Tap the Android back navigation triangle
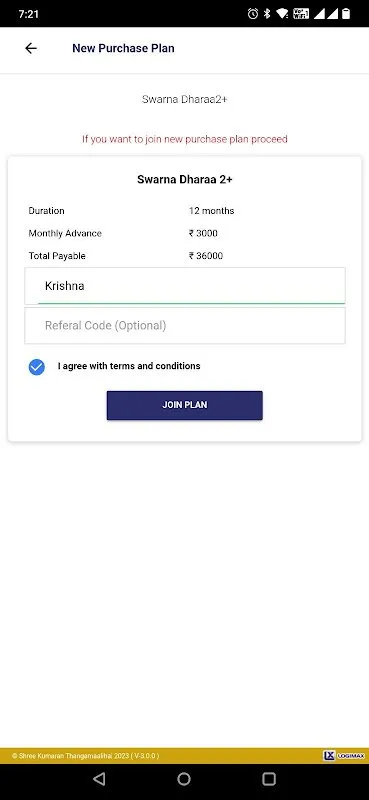The image size is (369, 800). coord(99,779)
